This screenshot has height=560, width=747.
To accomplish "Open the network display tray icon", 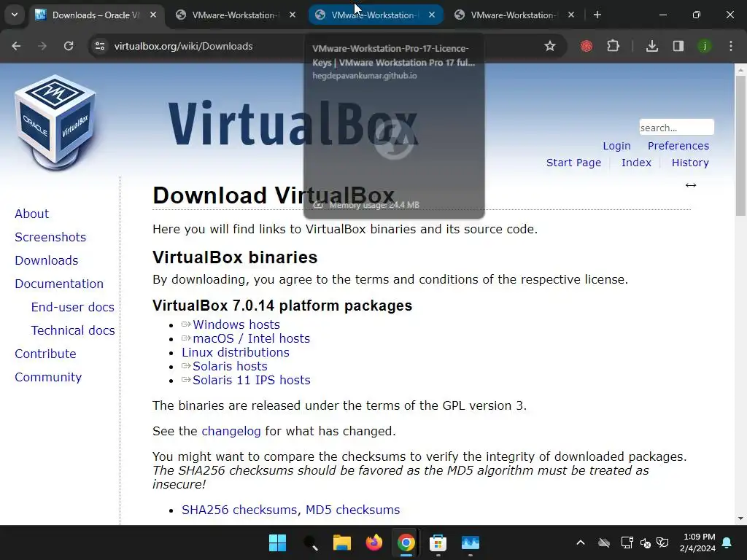I will tap(627, 542).
